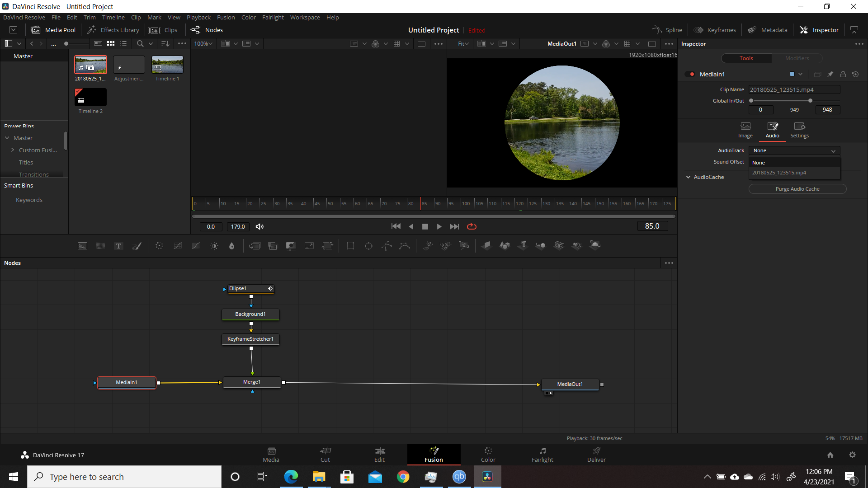Add a Transform node from the toolbar

pos(327,246)
